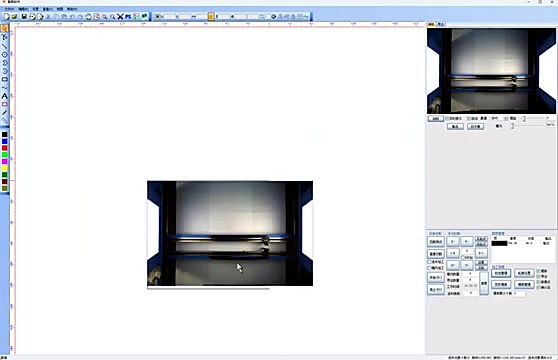Open the last menu in the menu bar
This screenshot has height=360, width=558.
(72, 9)
